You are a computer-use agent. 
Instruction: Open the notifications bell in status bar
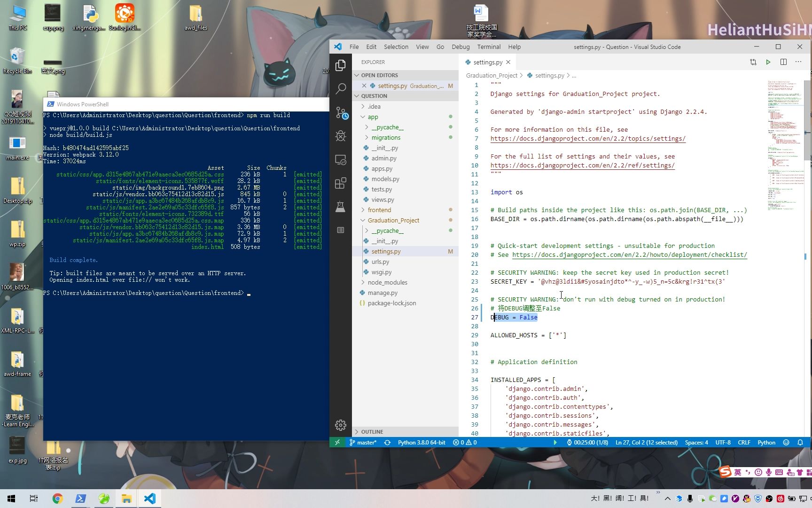[x=800, y=443]
